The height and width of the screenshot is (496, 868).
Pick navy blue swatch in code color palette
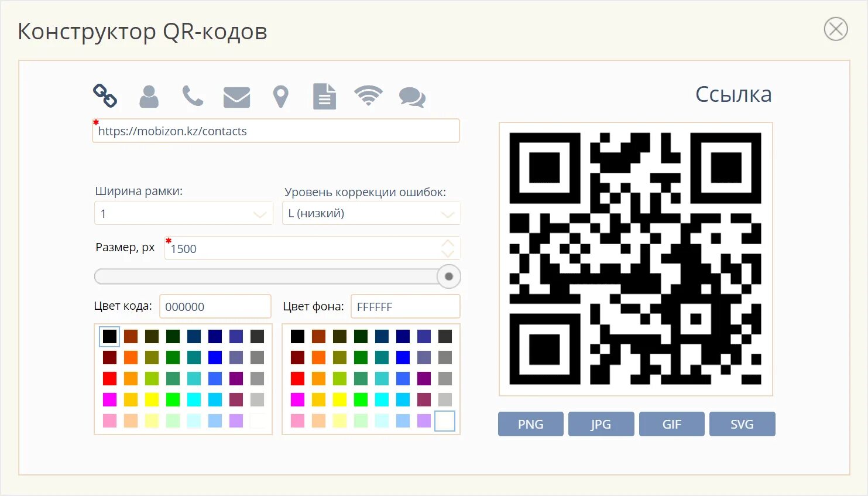point(215,336)
